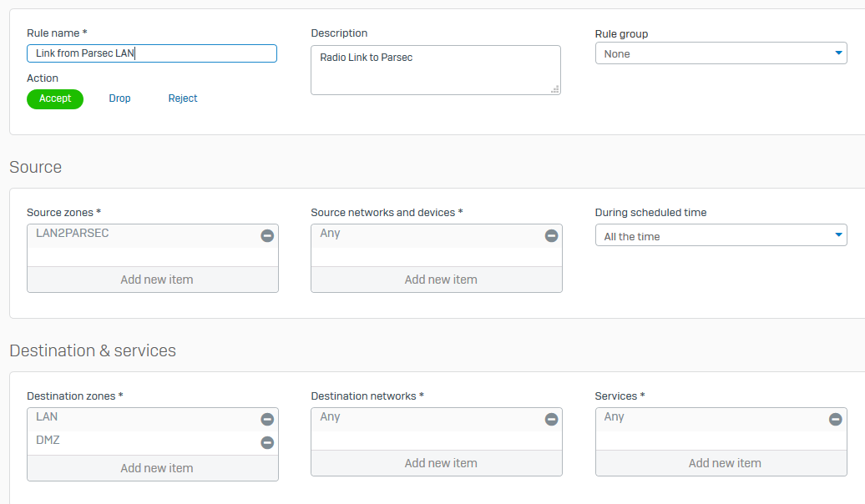The image size is (865, 504).
Task: Remove LAN2PARSEC from source zones
Action: (267, 236)
